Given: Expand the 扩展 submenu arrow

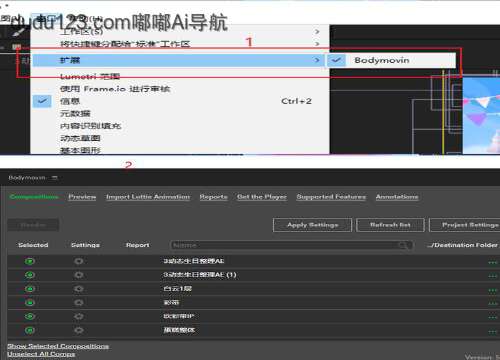Looking at the screenshot, I should pos(317,60).
